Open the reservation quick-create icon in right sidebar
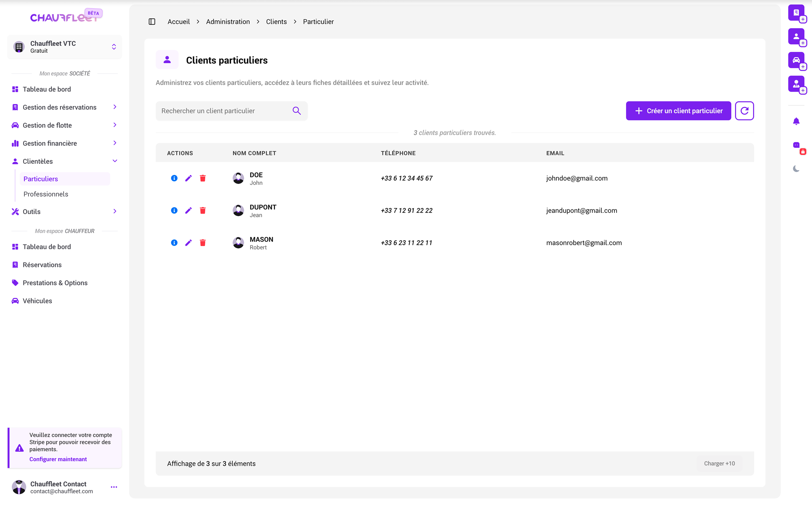812x506 pixels. click(x=796, y=13)
